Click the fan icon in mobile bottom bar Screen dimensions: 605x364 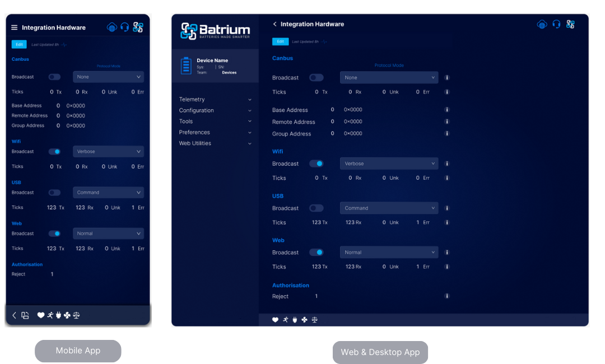pos(67,315)
